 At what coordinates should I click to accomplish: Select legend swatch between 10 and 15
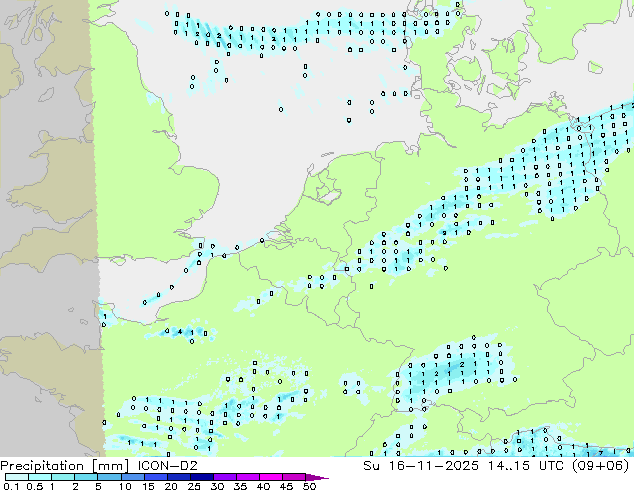click(x=132, y=477)
